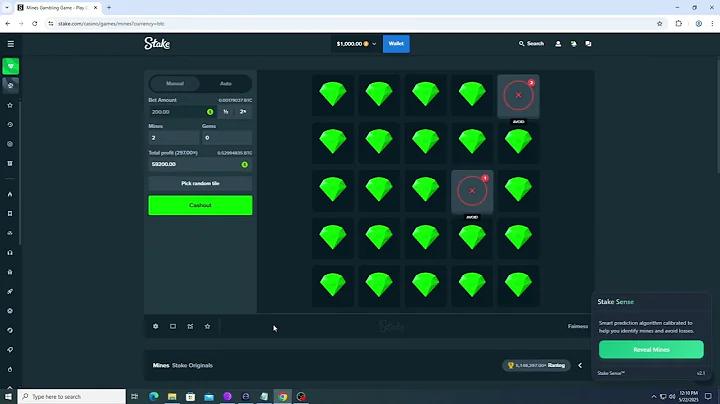This screenshot has height=404, width=720.
Task: Open Windows Start menu
Action: tap(8, 396)
